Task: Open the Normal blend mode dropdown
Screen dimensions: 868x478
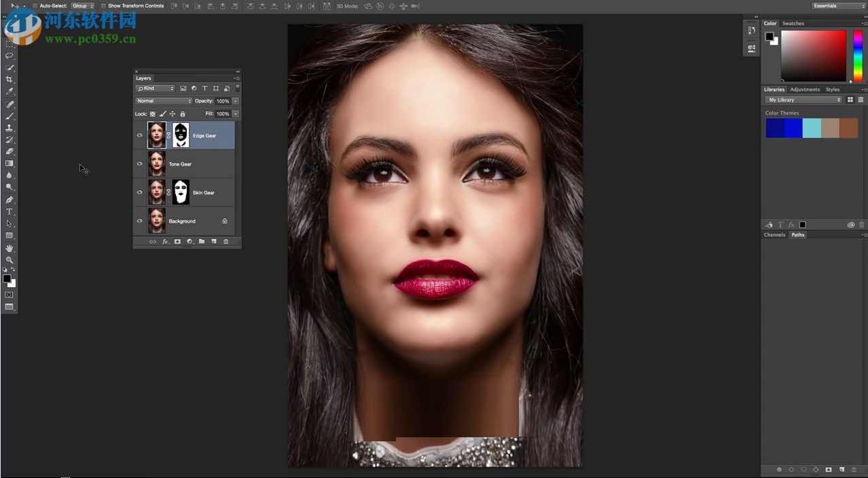Action: pos(164,101)
